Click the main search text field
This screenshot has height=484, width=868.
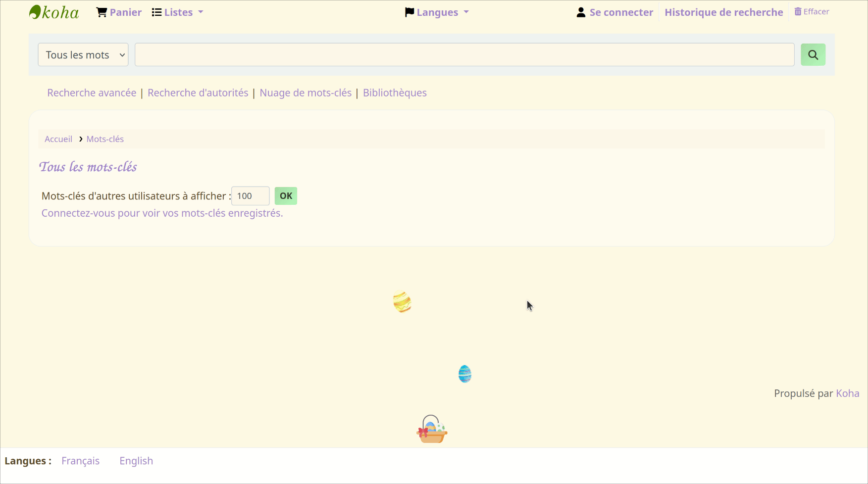[464, 55]
